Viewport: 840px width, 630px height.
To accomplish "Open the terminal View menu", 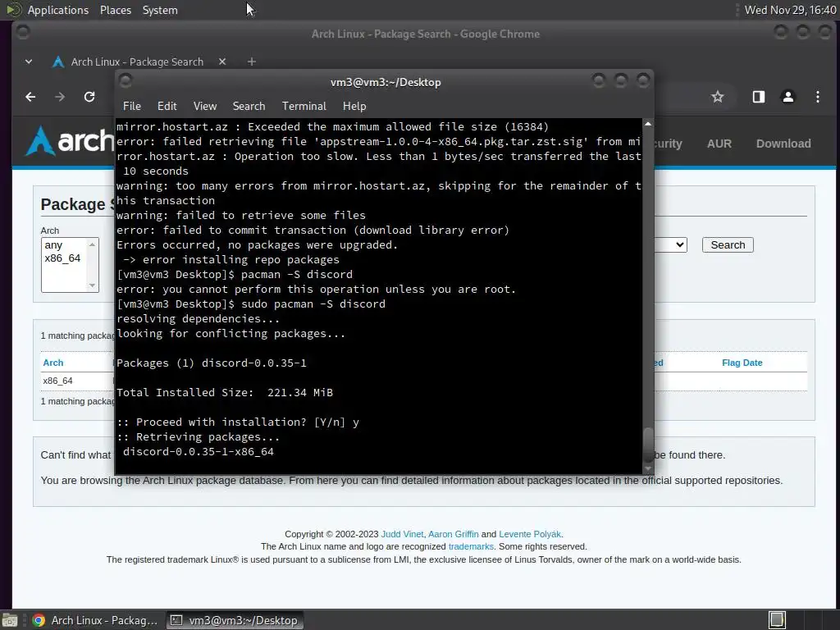I will coord(204,106).
